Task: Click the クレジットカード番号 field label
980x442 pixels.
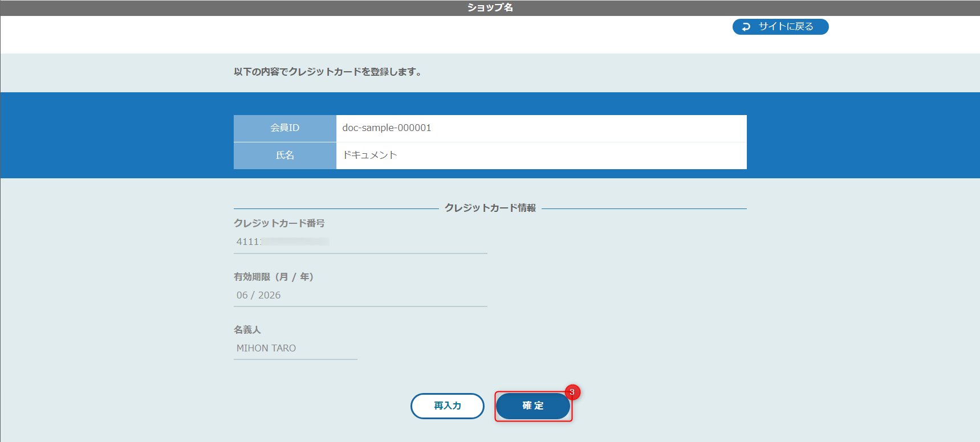Action: pos(279,223)
